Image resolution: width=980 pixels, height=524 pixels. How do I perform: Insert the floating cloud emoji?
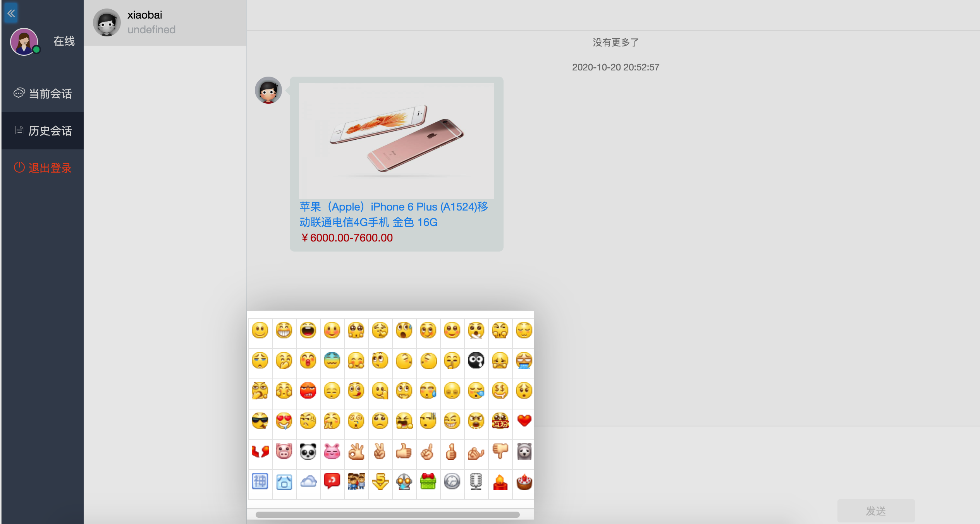[x=308, y=481]
